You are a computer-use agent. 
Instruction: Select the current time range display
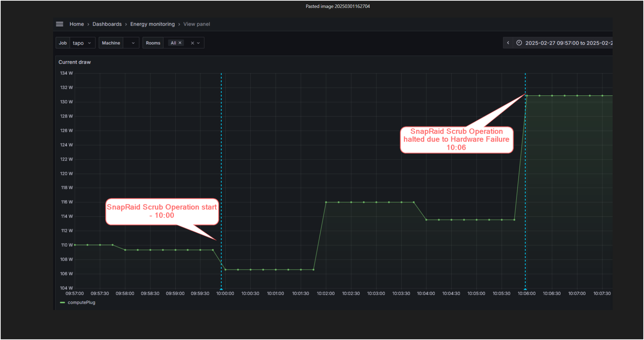coord(569,42)
